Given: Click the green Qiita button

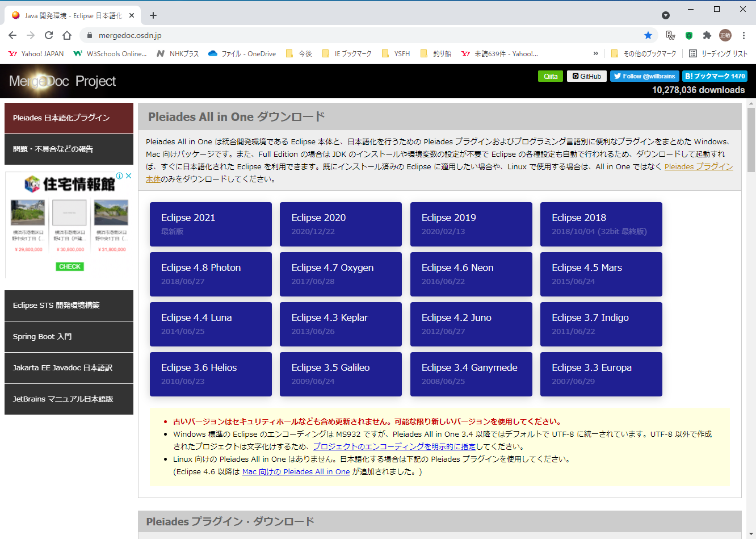Looking at the screenshot, I should [x=551, y=76].
